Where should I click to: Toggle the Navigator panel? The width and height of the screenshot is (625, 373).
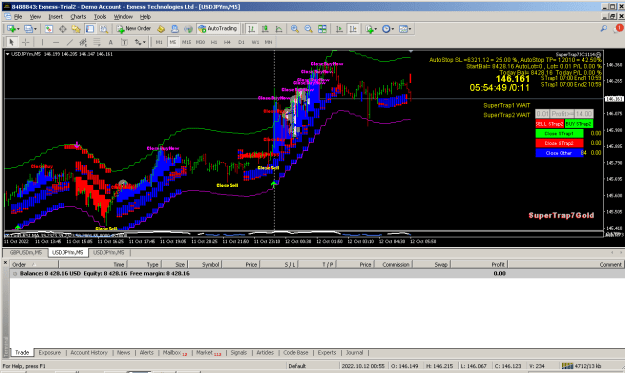pyautogui.click(x=76, y=29)
